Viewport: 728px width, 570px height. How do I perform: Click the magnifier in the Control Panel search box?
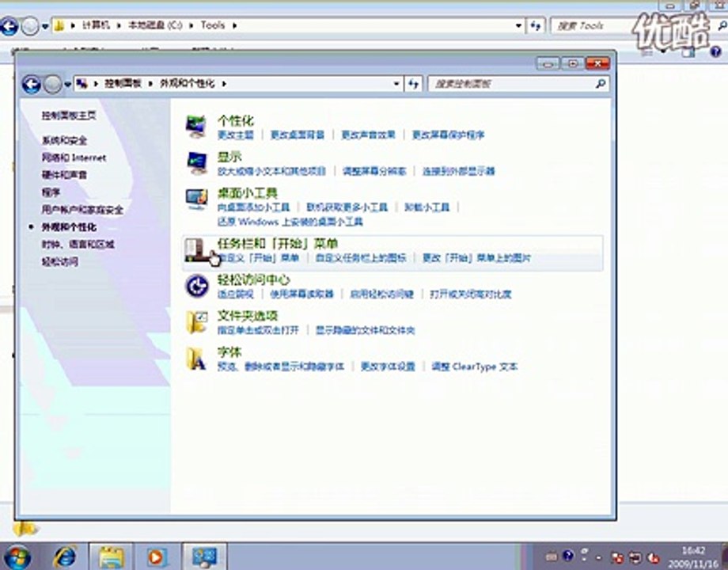coord(601,84)
